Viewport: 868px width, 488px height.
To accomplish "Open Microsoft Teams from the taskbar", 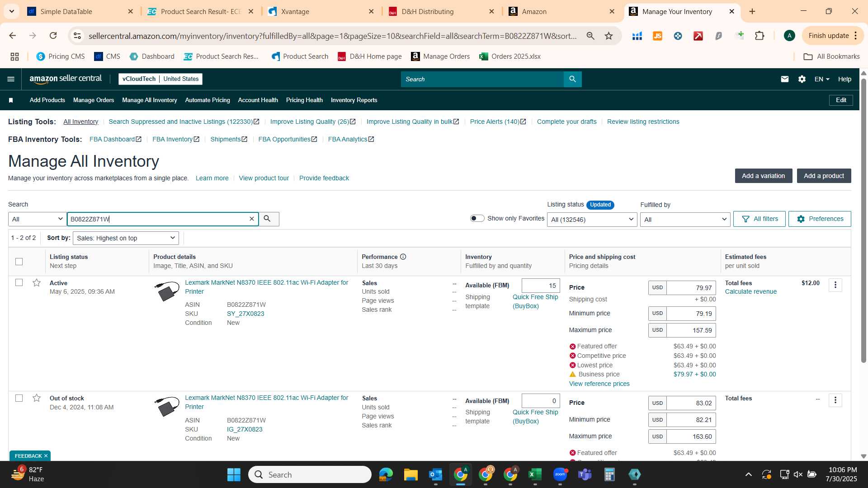I will (585, 474).
